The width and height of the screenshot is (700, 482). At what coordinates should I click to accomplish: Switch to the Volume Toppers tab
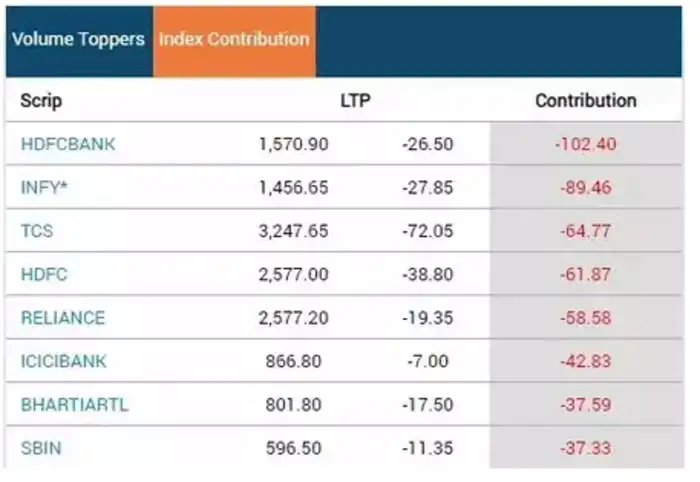pos(78,40)
